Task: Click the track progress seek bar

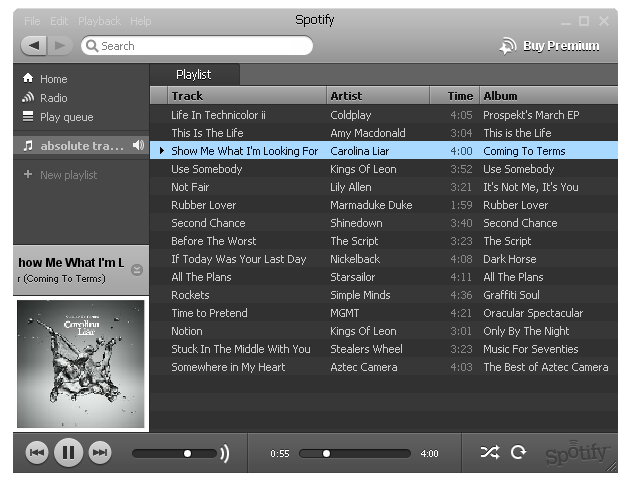Action: pos(355,453)
